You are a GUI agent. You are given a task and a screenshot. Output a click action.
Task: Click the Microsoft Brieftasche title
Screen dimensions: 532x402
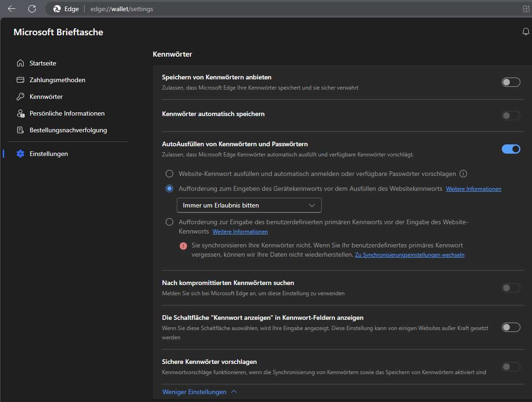coord(58,32)
